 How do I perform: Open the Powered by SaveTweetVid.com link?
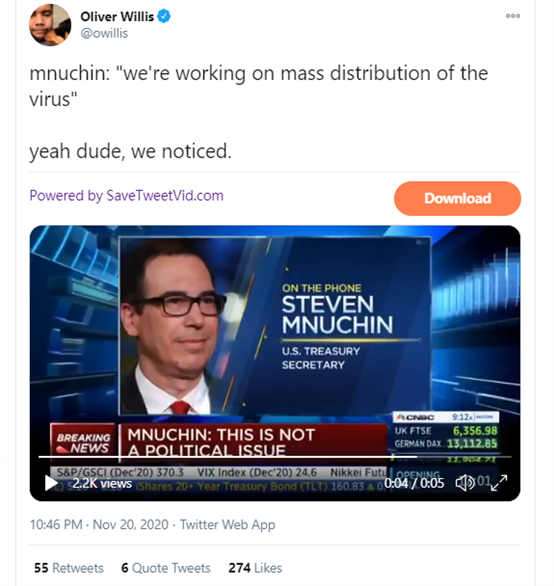point(126,195)
